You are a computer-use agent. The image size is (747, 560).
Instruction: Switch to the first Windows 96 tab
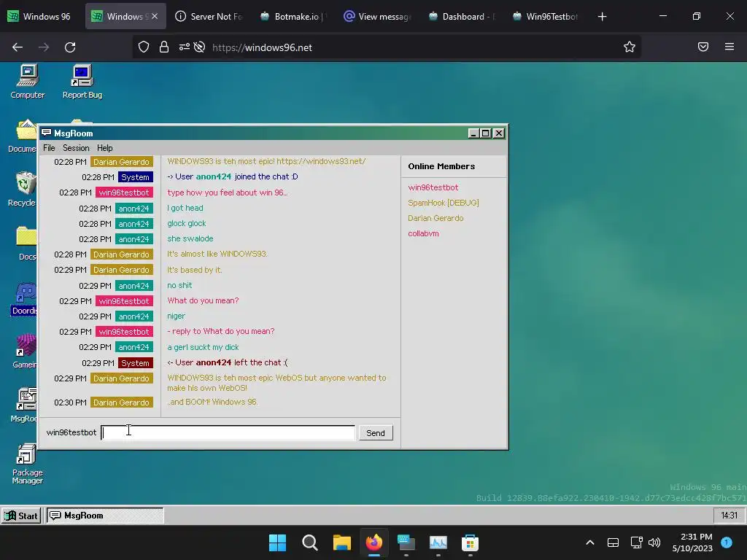[x=40, y=16]
